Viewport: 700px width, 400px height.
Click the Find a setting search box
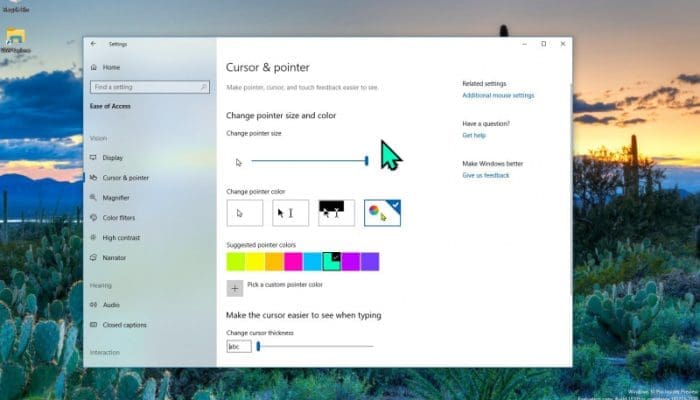[150, 87]
